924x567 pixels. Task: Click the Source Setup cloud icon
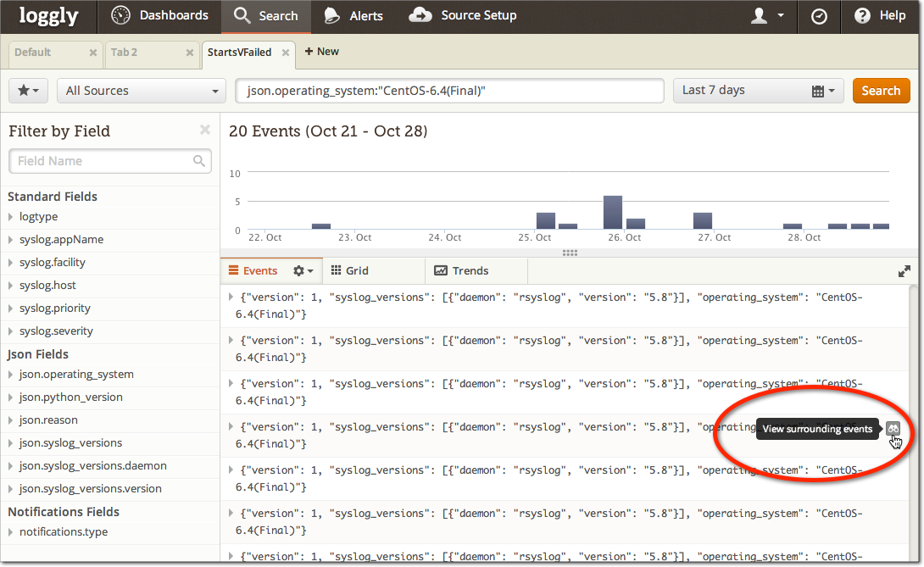coord(421,15)
